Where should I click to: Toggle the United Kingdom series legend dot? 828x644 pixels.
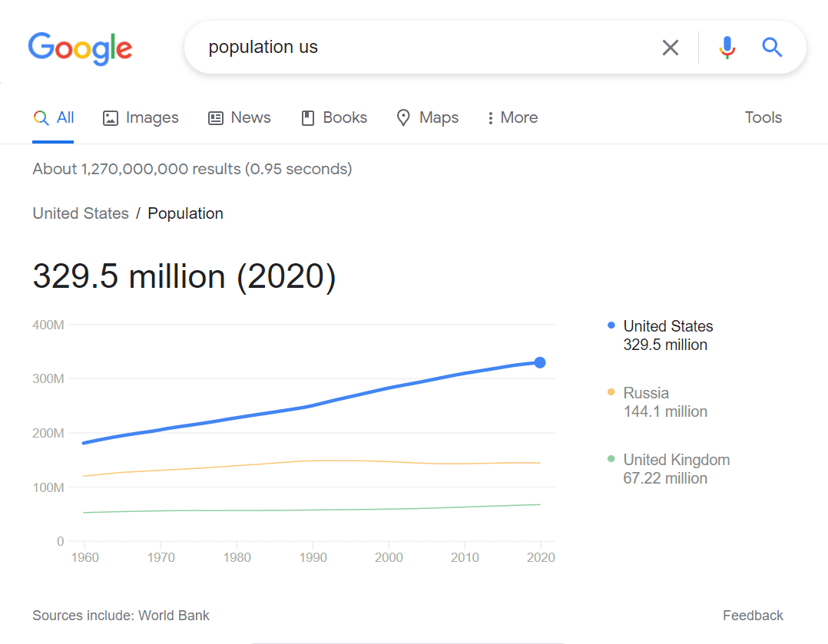(x=611, y=459)
